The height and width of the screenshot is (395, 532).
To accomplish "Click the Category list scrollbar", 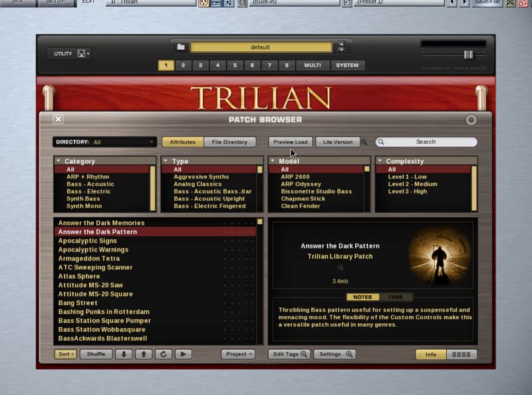I will (x=153, y=188).
